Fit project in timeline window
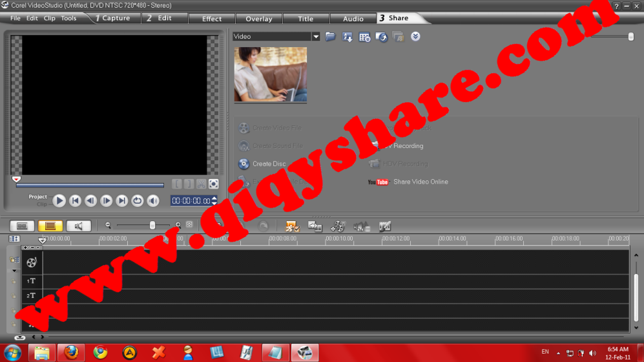Screen dimensions: 644x362 click(x=189, y=225)
